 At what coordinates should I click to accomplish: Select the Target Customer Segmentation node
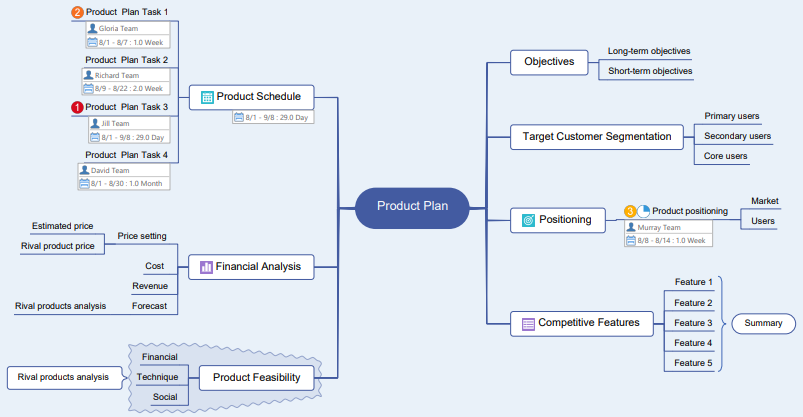(597, 136)
